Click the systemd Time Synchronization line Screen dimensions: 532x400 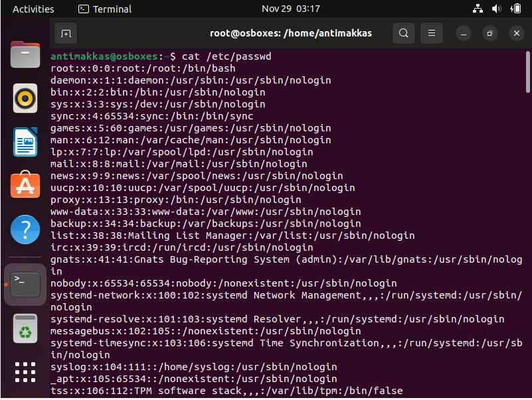click(x=286, y=349)
